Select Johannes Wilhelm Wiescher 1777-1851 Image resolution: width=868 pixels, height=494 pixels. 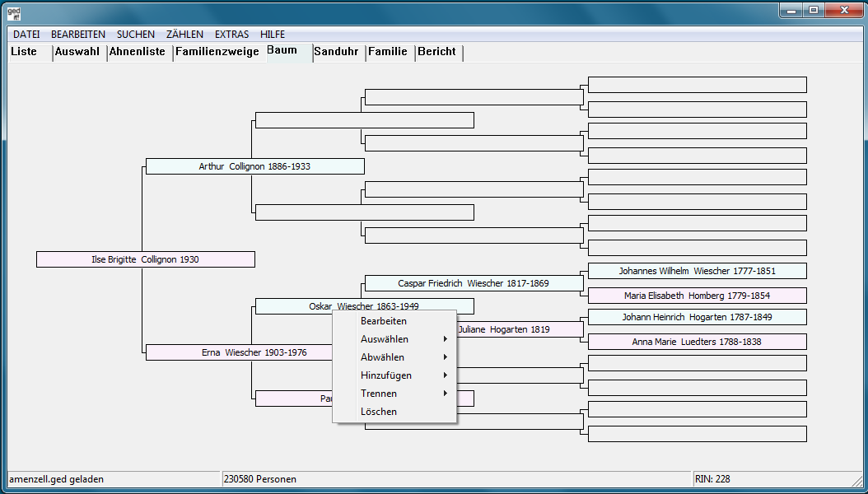tap(697, 271)
